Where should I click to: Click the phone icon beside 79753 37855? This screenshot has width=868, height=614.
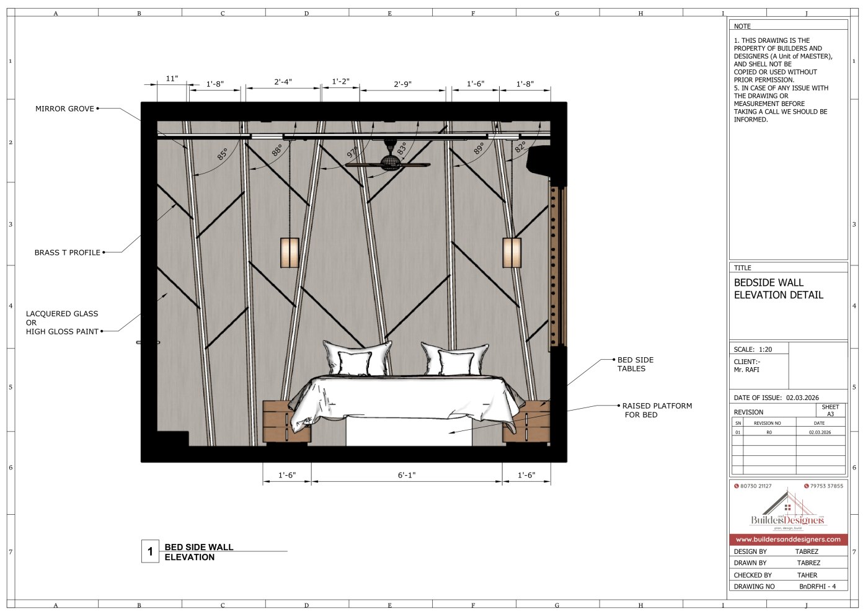807,486
